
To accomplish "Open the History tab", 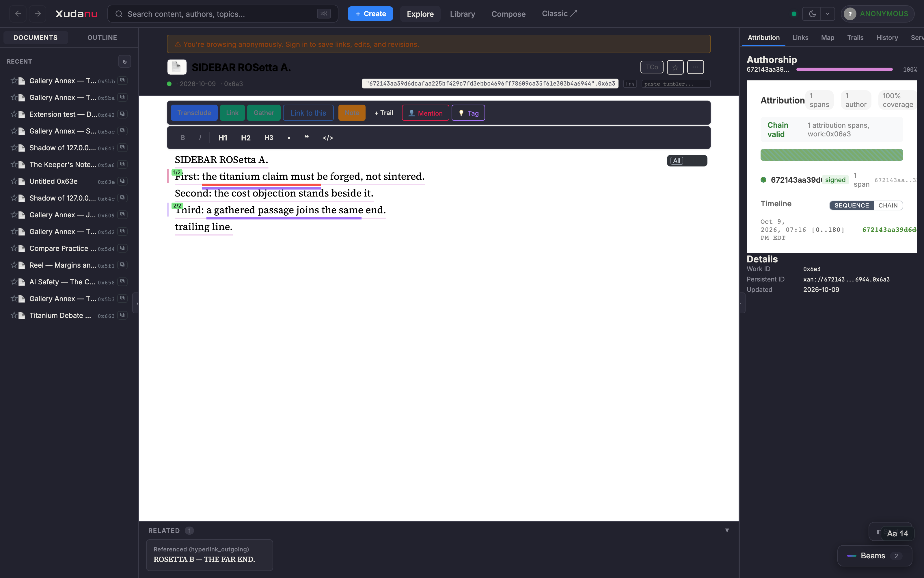I will pos(886,38).
